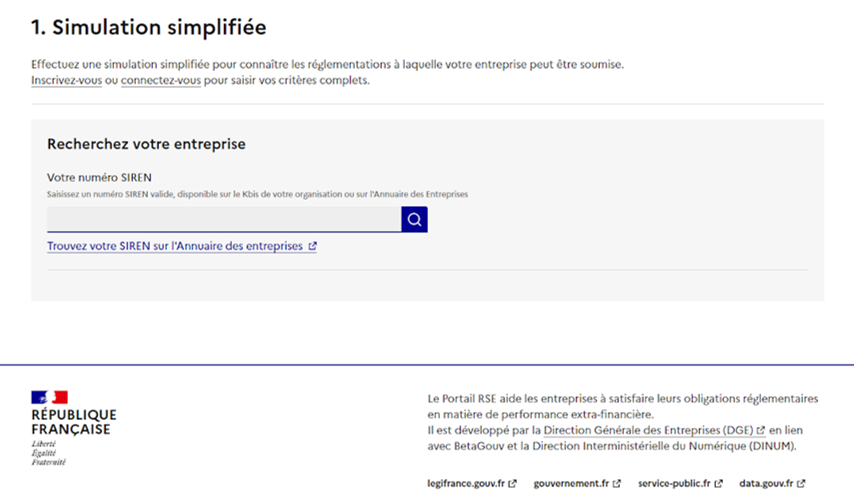Open "Trouvez votre SIREN sur l'Annuaire des entreprises"
The image size is (854, 494).
click(x=175, y=246)
